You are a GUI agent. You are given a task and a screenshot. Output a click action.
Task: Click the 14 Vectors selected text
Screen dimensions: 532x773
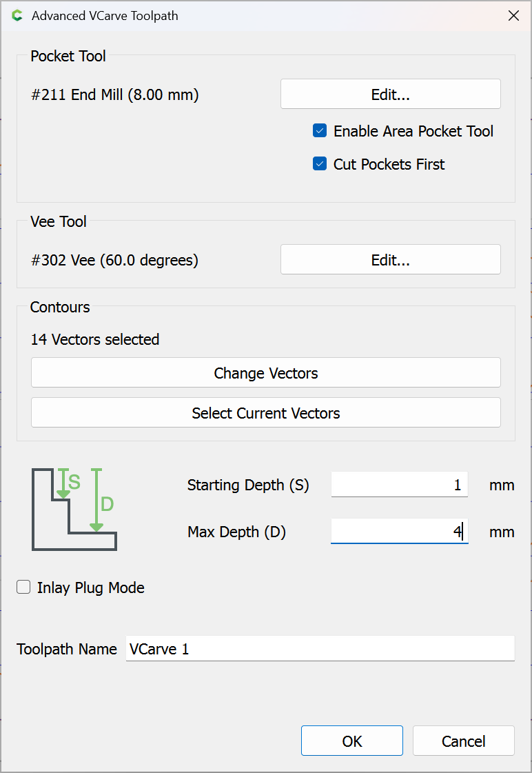[x=95, y=339]
